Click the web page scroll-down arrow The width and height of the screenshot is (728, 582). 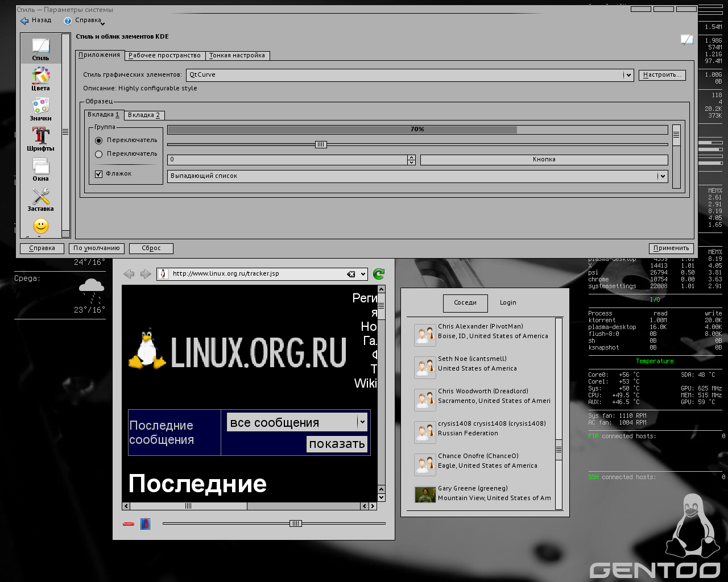382,498
